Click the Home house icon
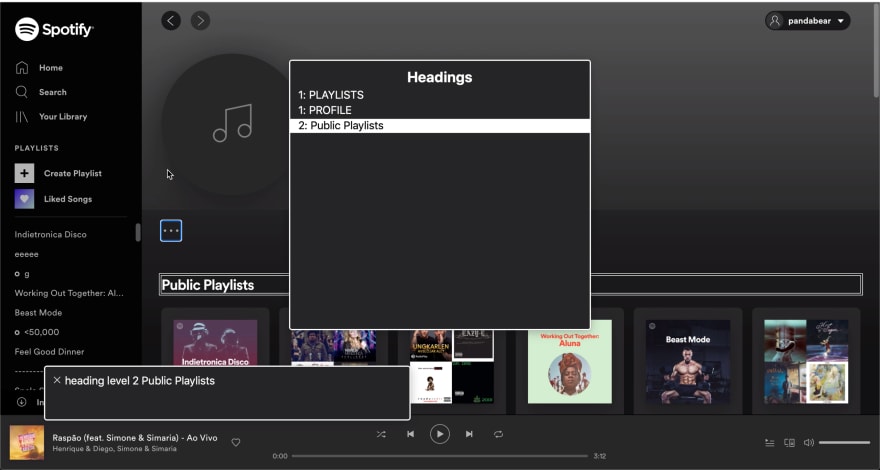The height and width of the screenshot is (470, 880). pyautogui.click(x=22, y=68)
